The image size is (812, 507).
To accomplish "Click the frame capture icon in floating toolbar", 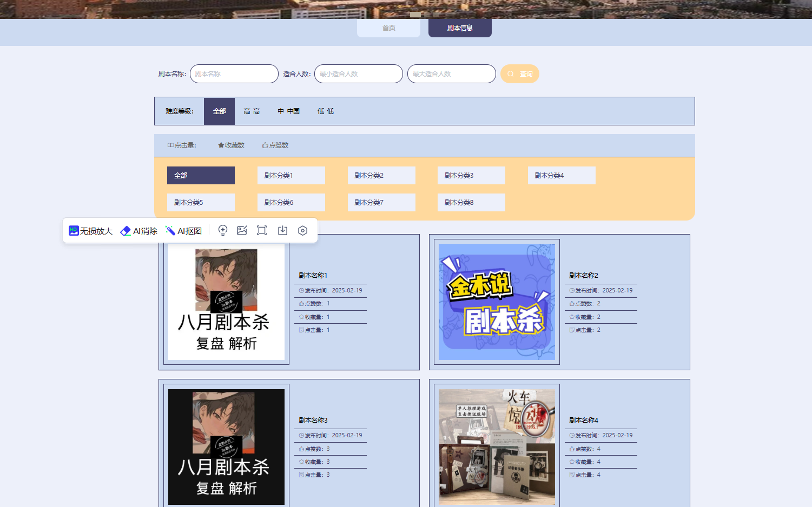I will [262, 230].
